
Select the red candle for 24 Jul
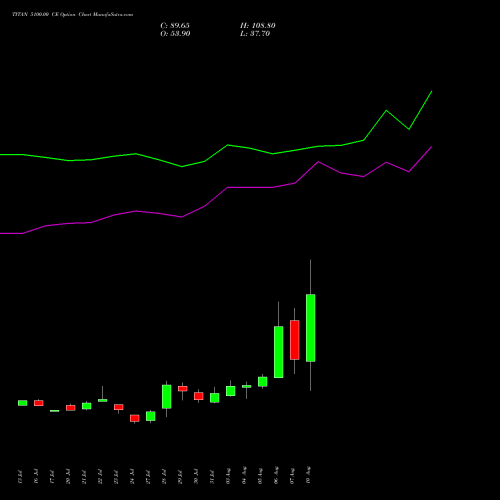pyautogui.click(x=135, y=418)
